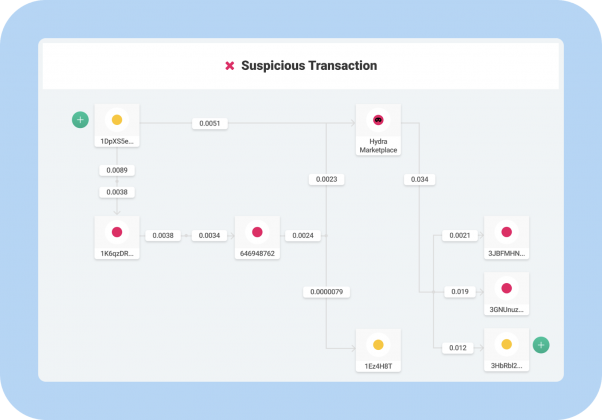Select the red 1K6qzDR wallet node

tap(117, 237)
